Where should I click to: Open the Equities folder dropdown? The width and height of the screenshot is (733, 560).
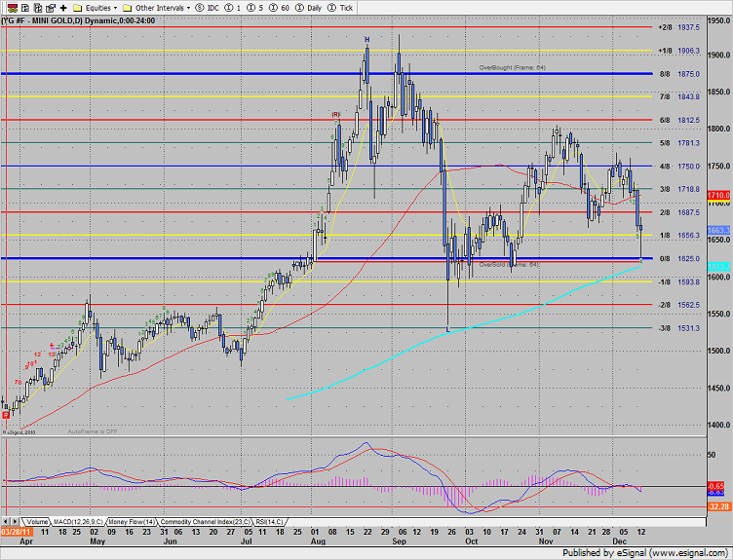pos(96,8)
